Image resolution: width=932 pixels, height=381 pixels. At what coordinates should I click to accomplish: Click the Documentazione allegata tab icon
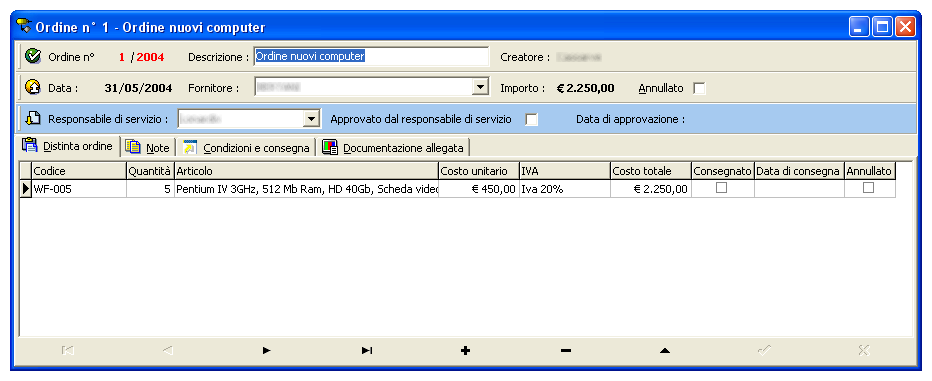click(330, 147)
